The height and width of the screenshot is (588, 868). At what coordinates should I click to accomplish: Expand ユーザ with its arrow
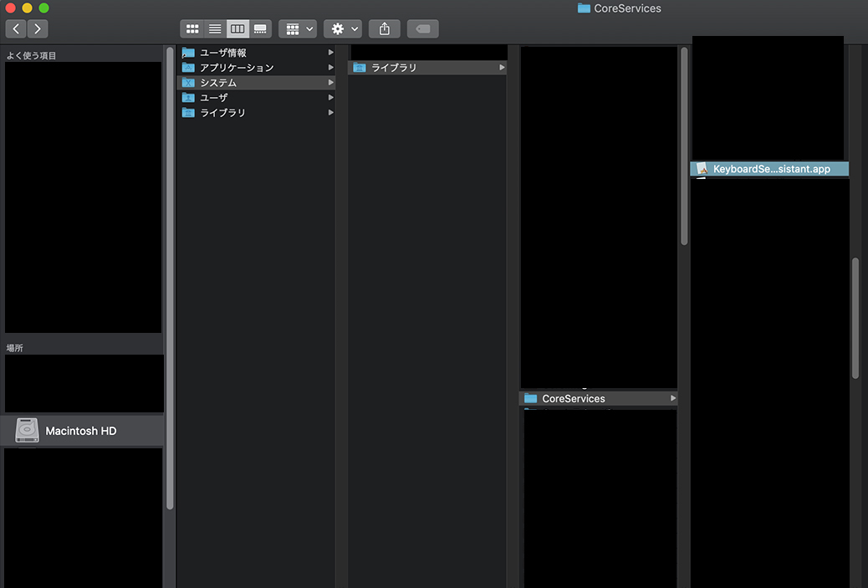[x=330, y=97]
